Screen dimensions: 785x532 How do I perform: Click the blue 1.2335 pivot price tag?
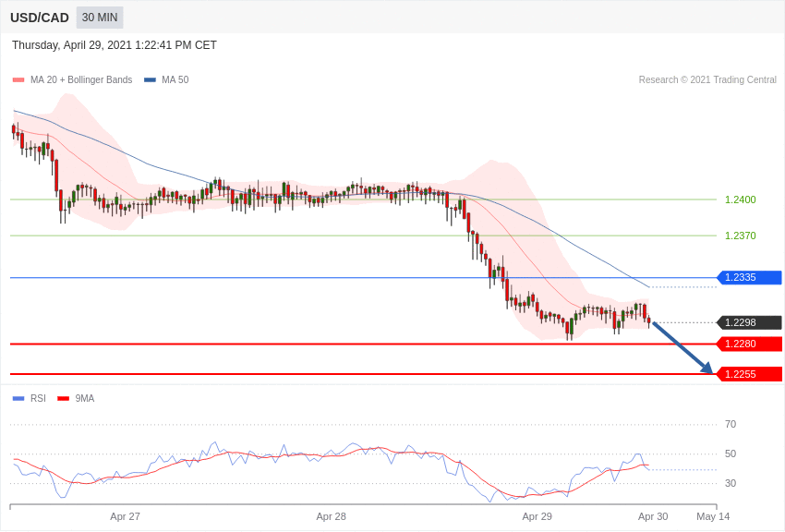click(x=750, y=277)
